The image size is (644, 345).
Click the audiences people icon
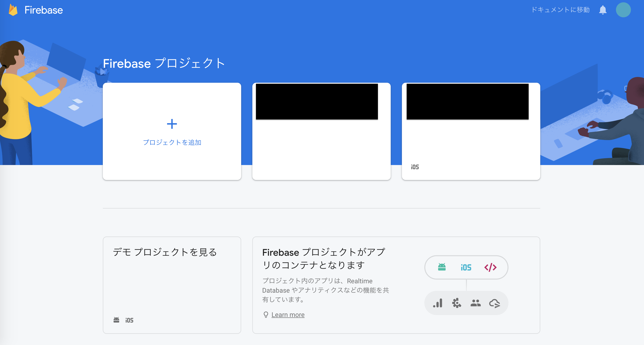(476, 303)
